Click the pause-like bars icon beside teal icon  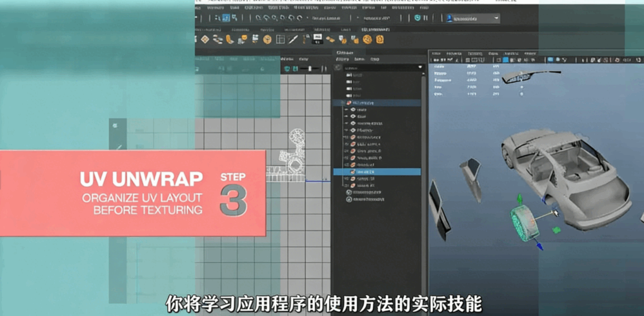(x=425, y=18)
